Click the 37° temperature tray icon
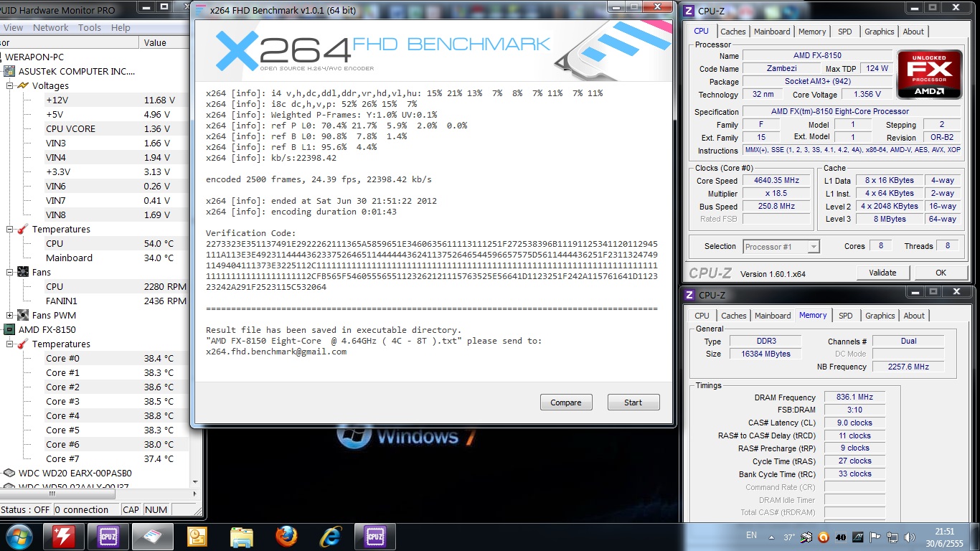The height and width of the screenshot is (551, 980). [x=789, y=537]
